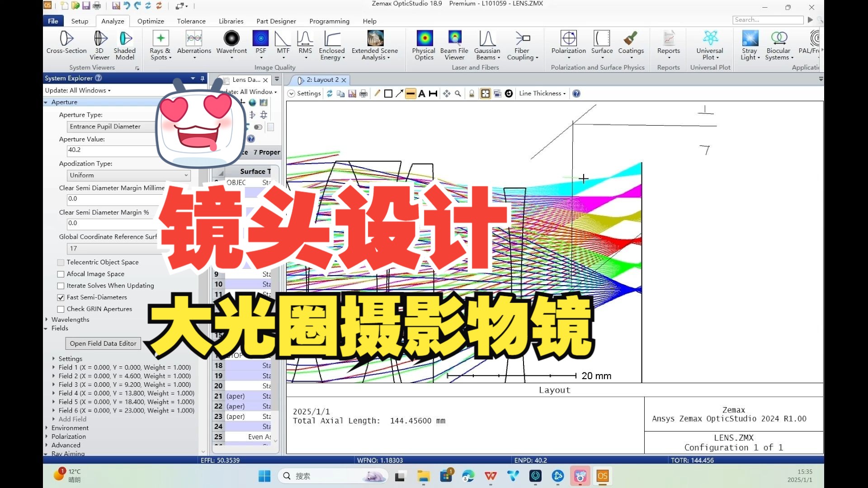Click the Open Field Data Editor button
This screenshot has width=868, height=488.
103,343
